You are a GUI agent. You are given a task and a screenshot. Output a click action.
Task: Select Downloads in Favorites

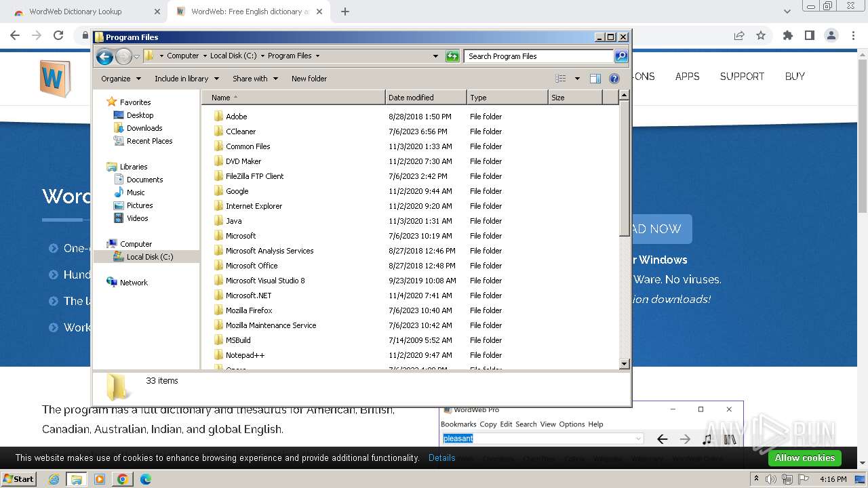(144, 128)
